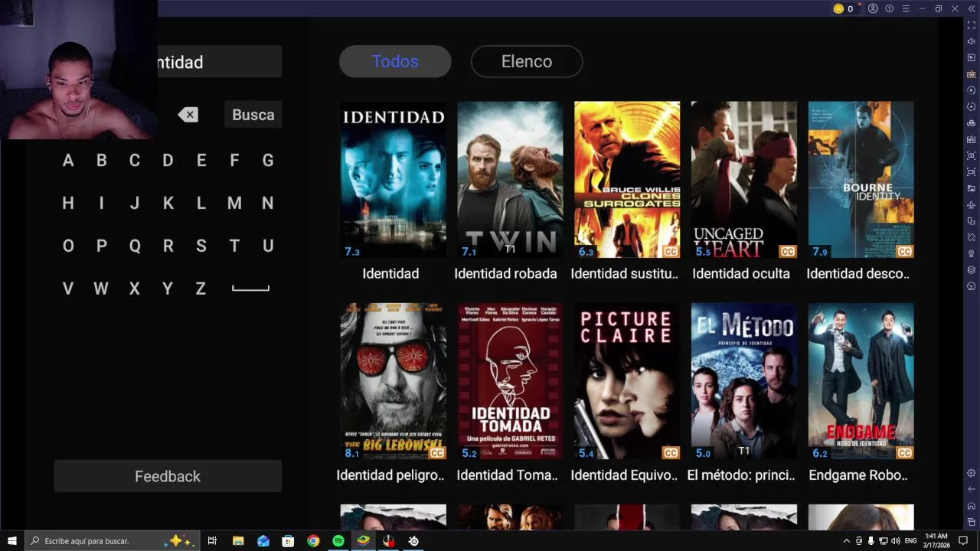Click the ENG language indicator in tray
This screenshot has width=980, height=551.
pyautogui.click(x=910, y=541)
